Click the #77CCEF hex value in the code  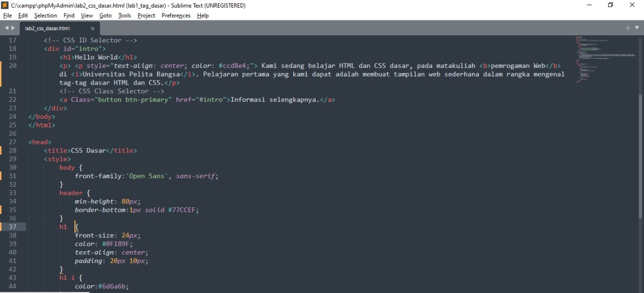pyautogui.click(x=183, y=210)
